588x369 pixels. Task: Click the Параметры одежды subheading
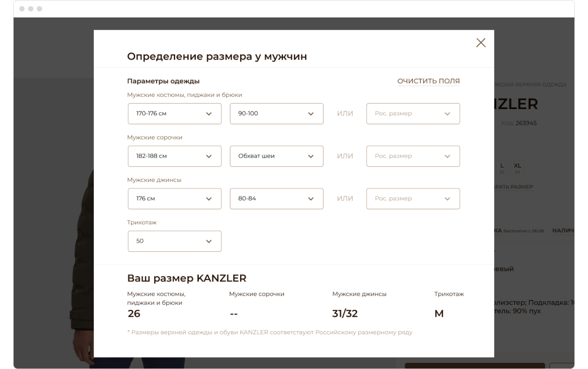point(163,81)
